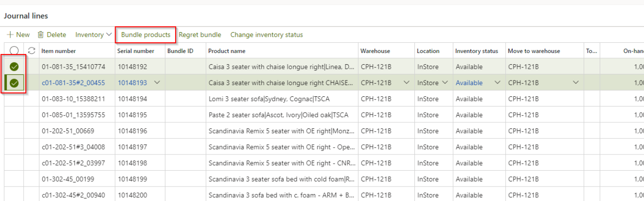Sort by the Product name column header
Screen dimensions: 644x201
pyautogui.click(x=227, y=51)
